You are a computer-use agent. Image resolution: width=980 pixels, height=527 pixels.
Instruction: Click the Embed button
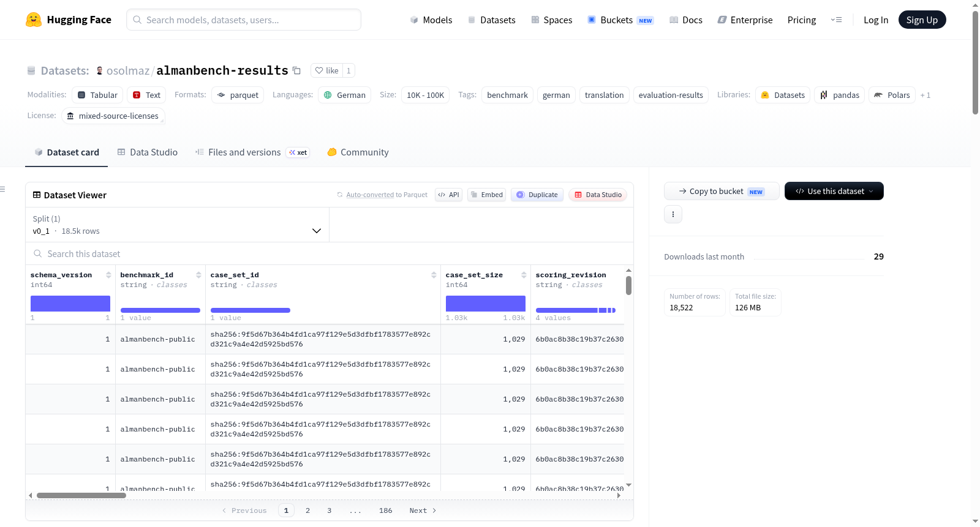tap(487, 195)
